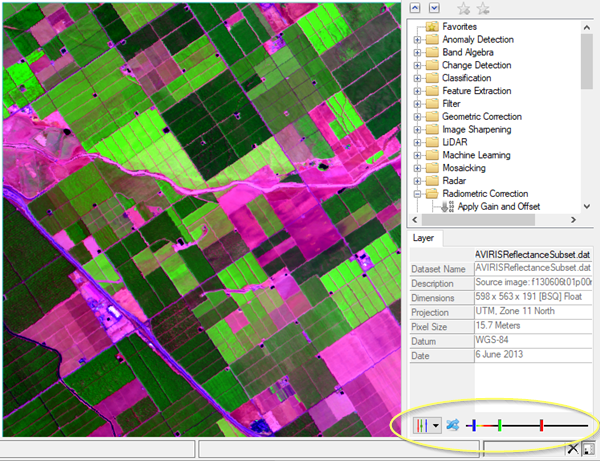Click the up-arrow collapse toolbox button

417,9
